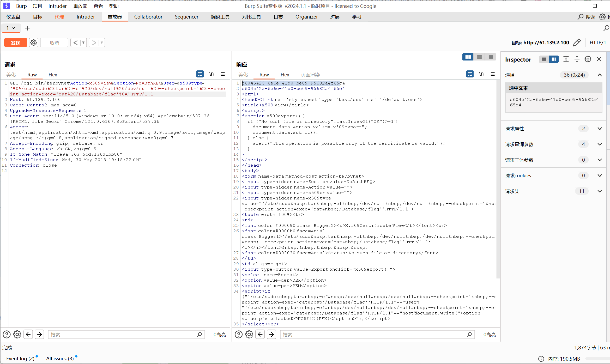Open response pane hamburger menu
The image size is (610, 364).
[493, 74]
